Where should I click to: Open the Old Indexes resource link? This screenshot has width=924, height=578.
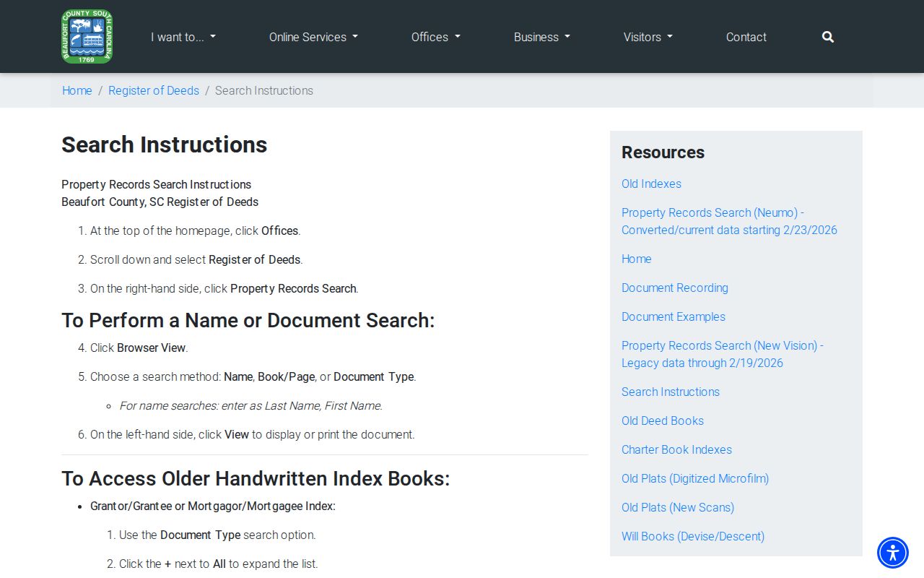click(x=651, y=184)
